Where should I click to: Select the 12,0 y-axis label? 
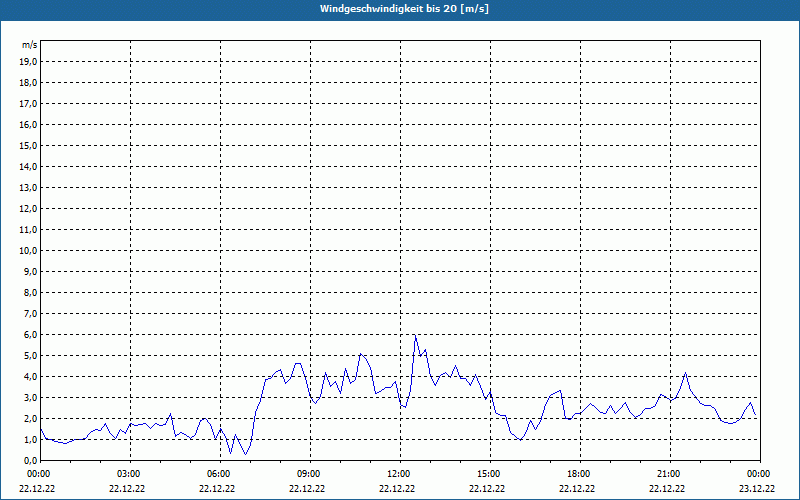tap(28, 208)
